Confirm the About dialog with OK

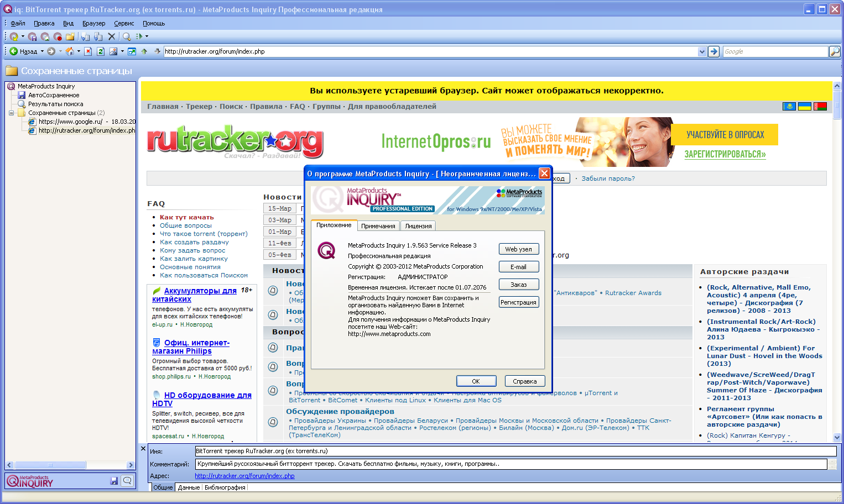point(476,381)
